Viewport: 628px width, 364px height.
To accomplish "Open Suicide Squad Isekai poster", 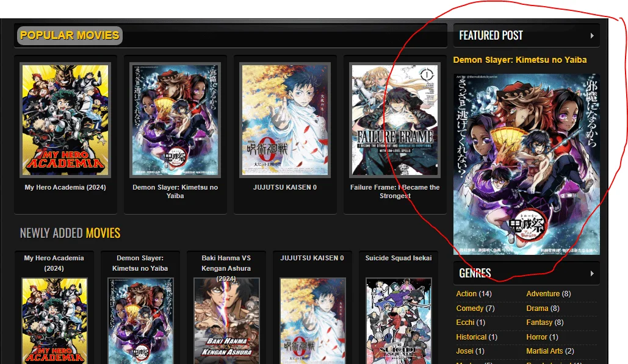I will click(x=399, y=321).
